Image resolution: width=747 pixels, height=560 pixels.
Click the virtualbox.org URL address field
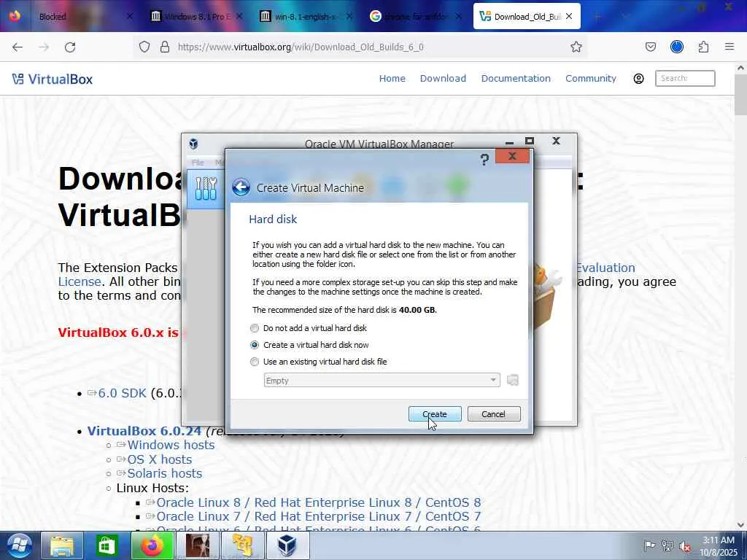300,47
